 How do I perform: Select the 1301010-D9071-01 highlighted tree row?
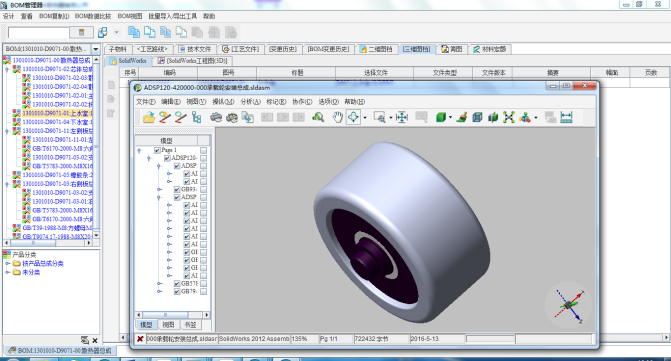pyautogui.click(x=52, y=113)
